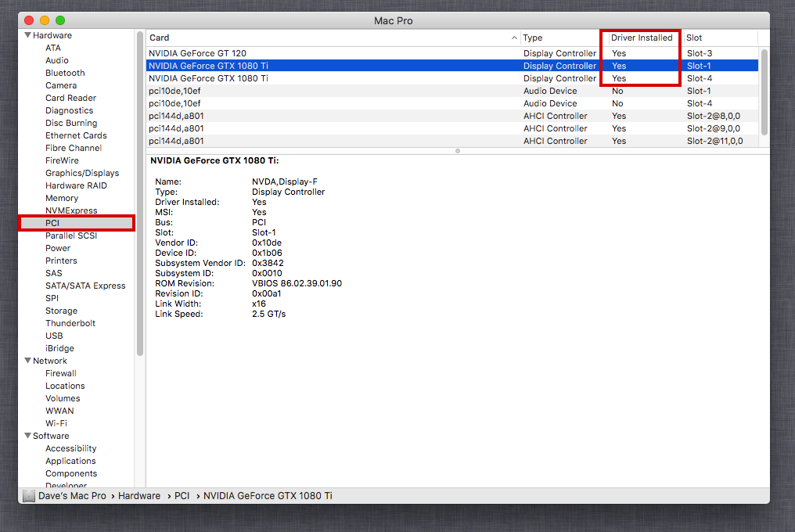Viewport: 795px width, 532px height.
Task: Click GTX 1080 Ti in path bar
Action: point(268,496)
